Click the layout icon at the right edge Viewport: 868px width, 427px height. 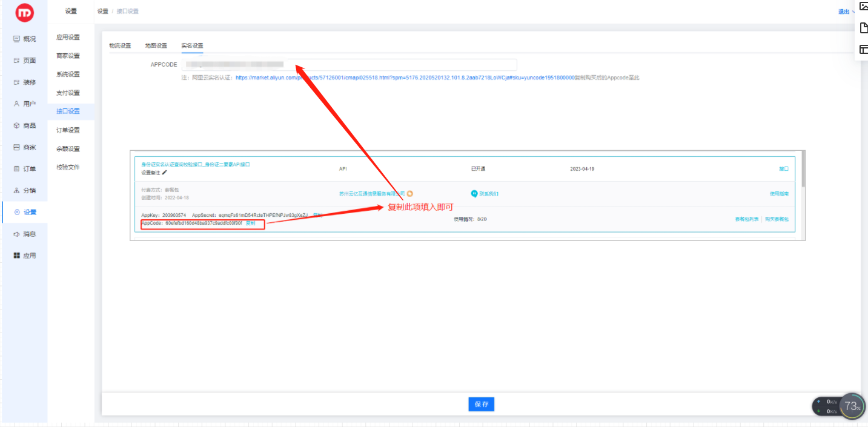coord(864,50)
